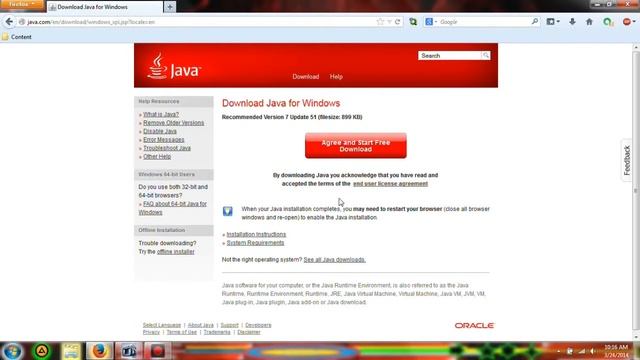Open the Google search engine dropdown
Viewport: 640px width, 360px height.
431,22
